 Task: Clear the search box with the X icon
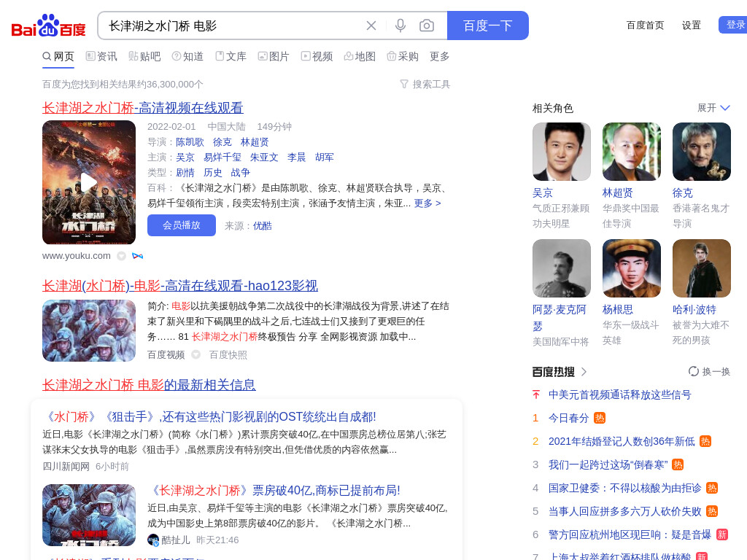371,26
